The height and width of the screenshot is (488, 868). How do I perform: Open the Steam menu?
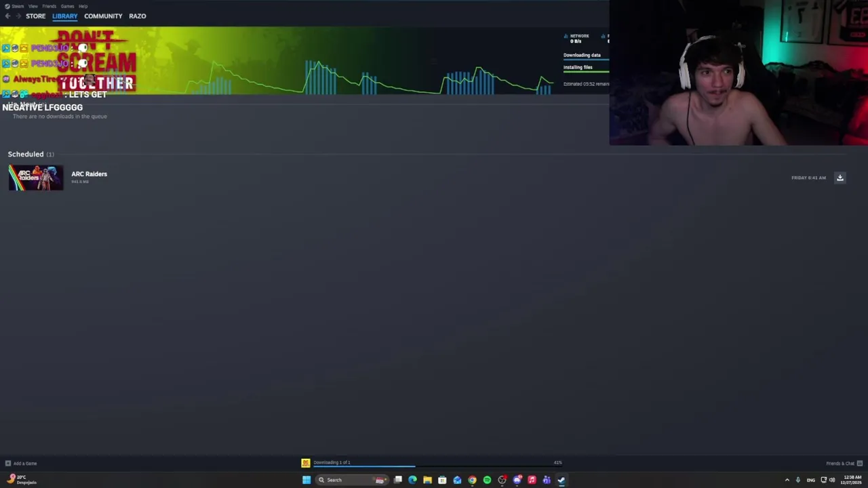[x=16, y=6]
